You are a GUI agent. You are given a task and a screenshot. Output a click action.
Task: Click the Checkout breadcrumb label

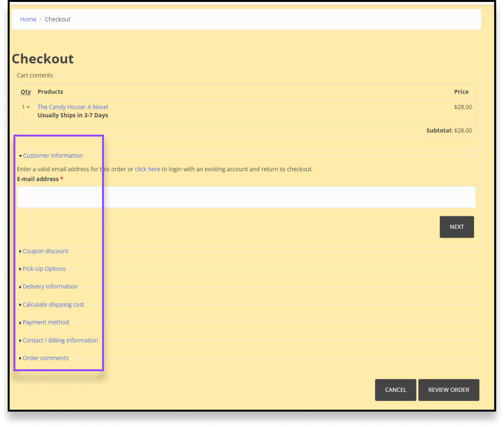point(57,19)
